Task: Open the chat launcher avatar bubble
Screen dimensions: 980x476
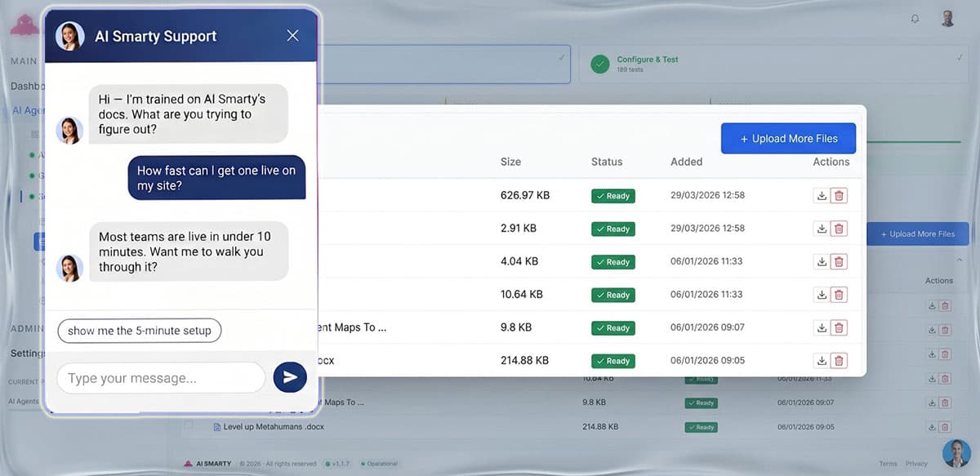Action: (x=956, y=453)
